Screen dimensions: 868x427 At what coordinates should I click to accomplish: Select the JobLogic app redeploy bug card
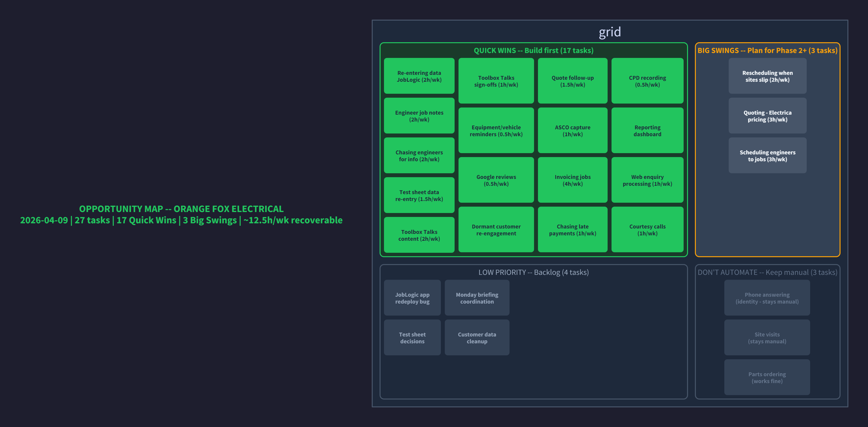[x=412, y=298]
